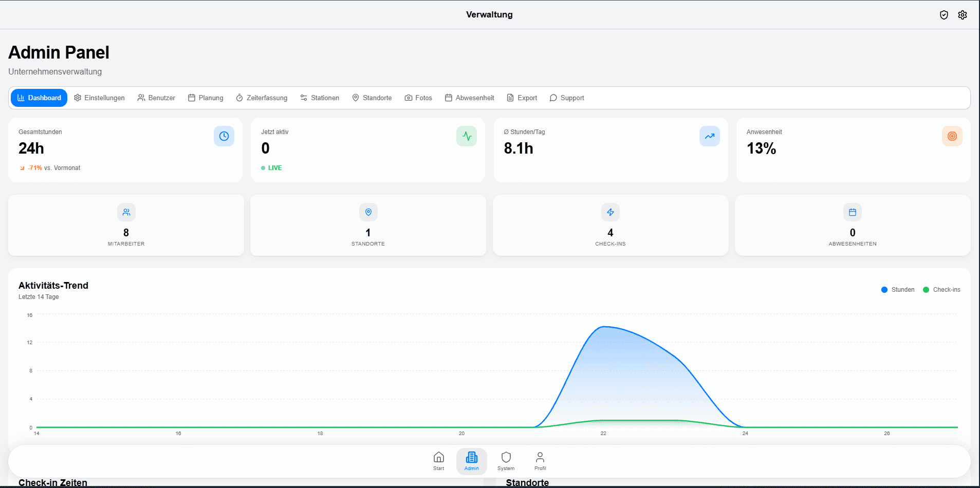Open System in bottom navigation

click(x=506, y=461)
